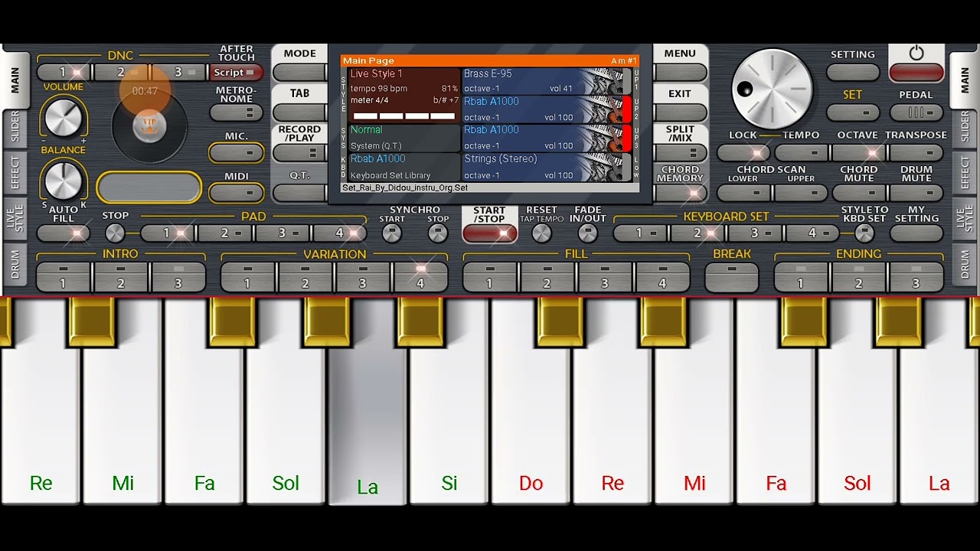Select INTRO 1
Image resolution: width=980 pixels, height=551 pixels.
click(64, 277)
